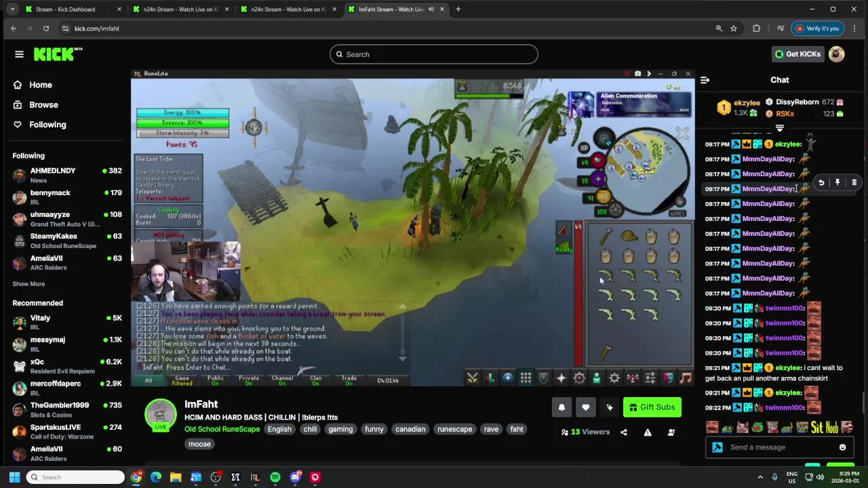Toggle the in-game Private chat filter
The width and height of the screenshot is (868, 488).
(249, 380)
